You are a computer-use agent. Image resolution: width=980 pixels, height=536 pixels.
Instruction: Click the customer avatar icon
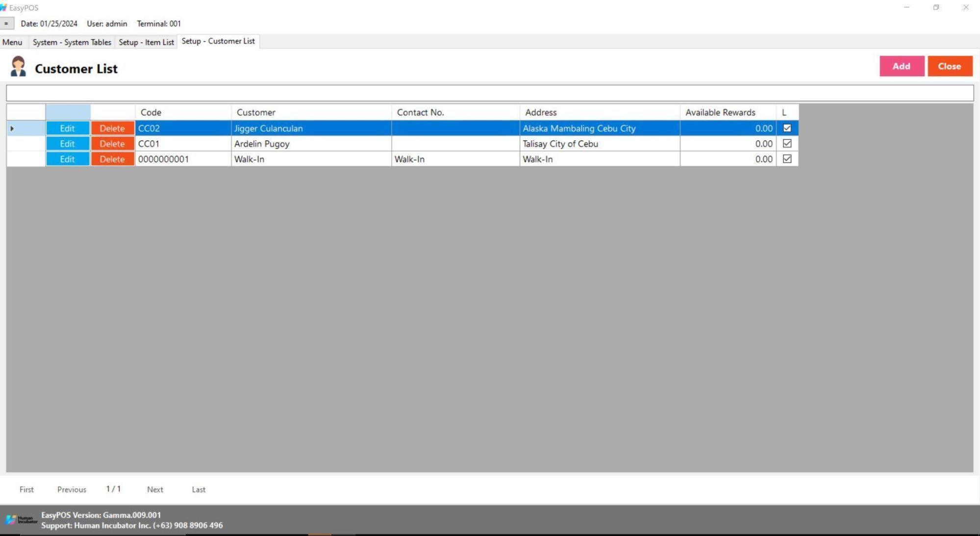click(x=18, y=67)
